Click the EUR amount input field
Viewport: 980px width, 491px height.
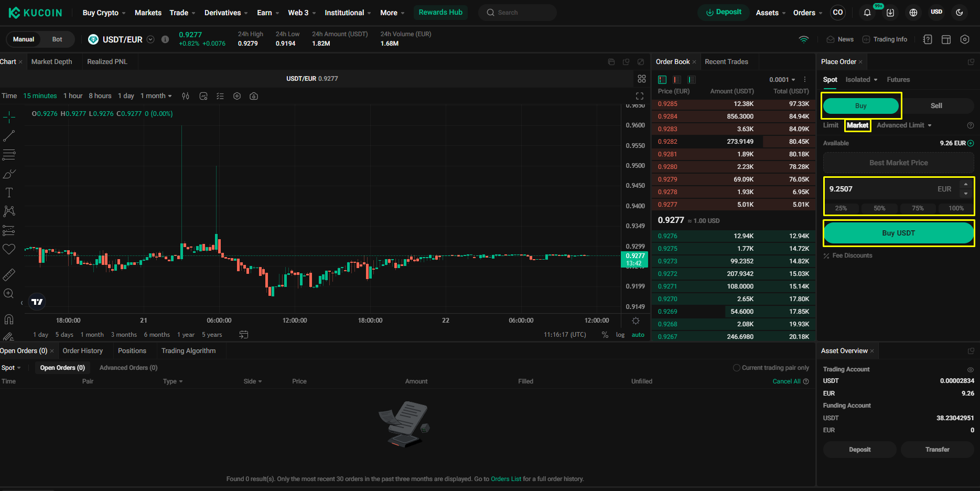(881, 189)
